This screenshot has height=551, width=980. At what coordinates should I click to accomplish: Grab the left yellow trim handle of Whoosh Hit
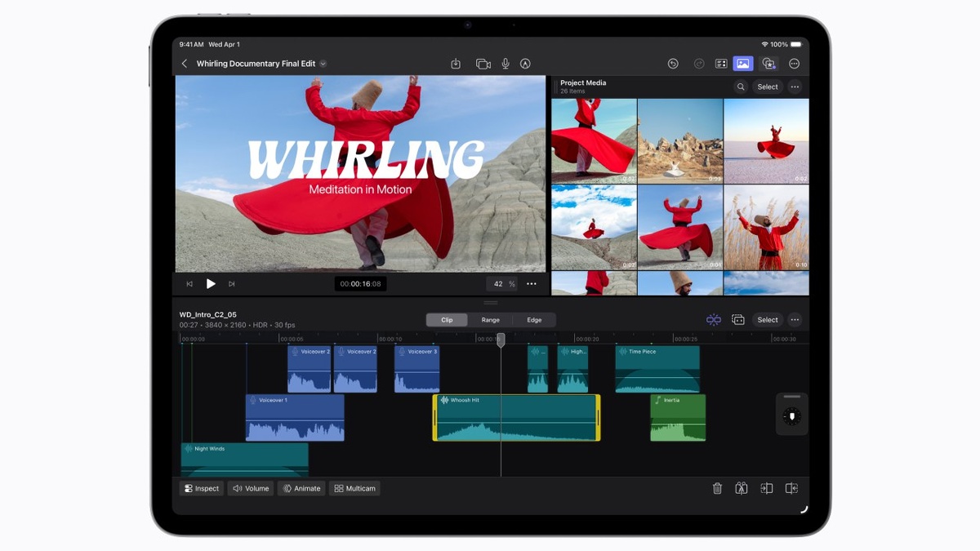[435, 418]
